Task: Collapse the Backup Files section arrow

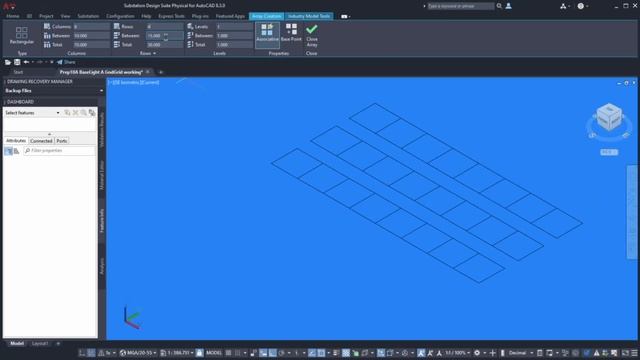Action: [101, 91]
